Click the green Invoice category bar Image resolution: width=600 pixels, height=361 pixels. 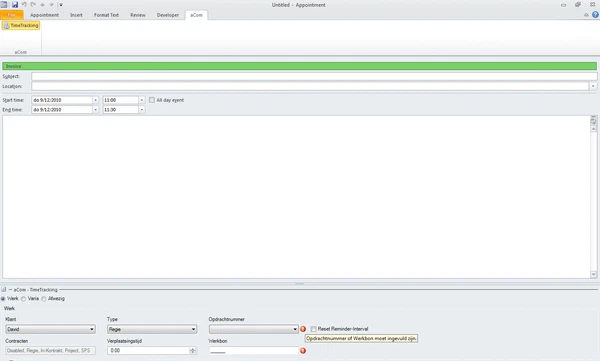click(x=299, y=66)
